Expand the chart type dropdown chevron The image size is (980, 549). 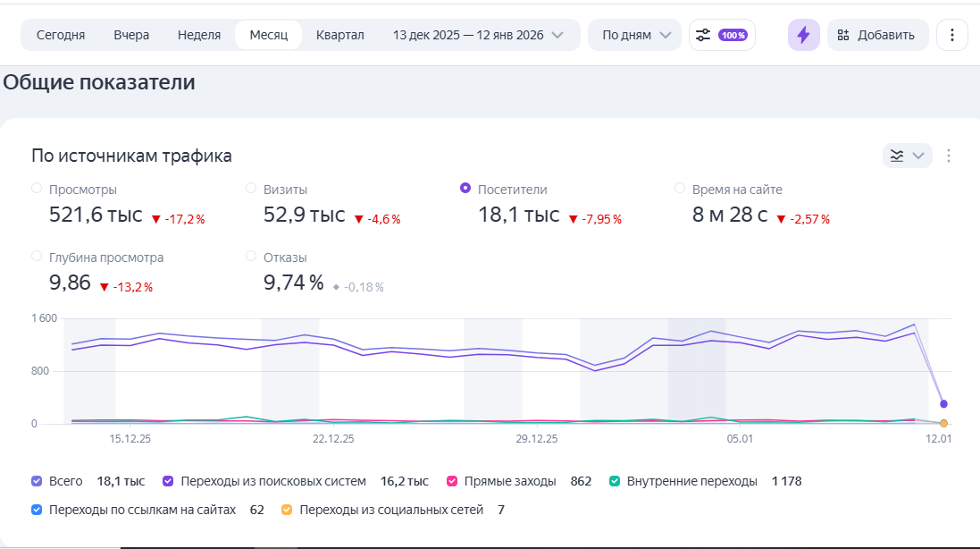(917, 156)
